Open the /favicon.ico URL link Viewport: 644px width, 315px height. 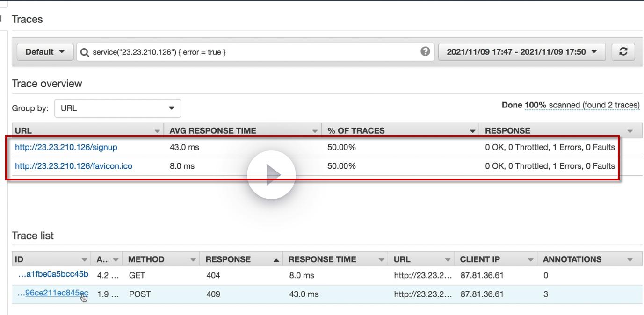click(x=73, y=166)
